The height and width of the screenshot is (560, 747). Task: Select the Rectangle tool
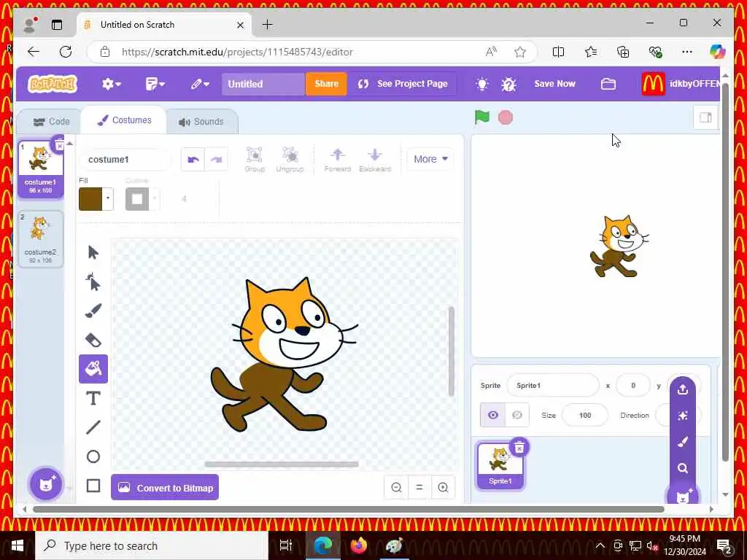click(93, 486)
